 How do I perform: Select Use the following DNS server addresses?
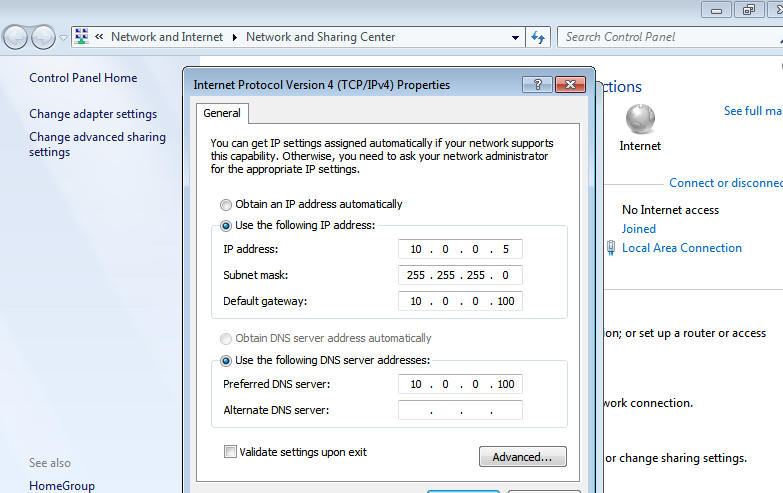325,360
